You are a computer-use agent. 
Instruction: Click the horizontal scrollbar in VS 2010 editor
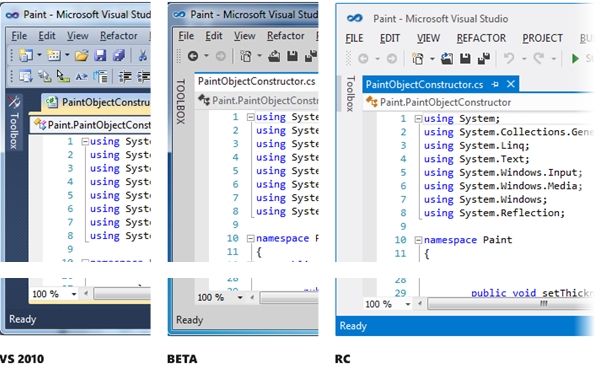tap(122, 294)
